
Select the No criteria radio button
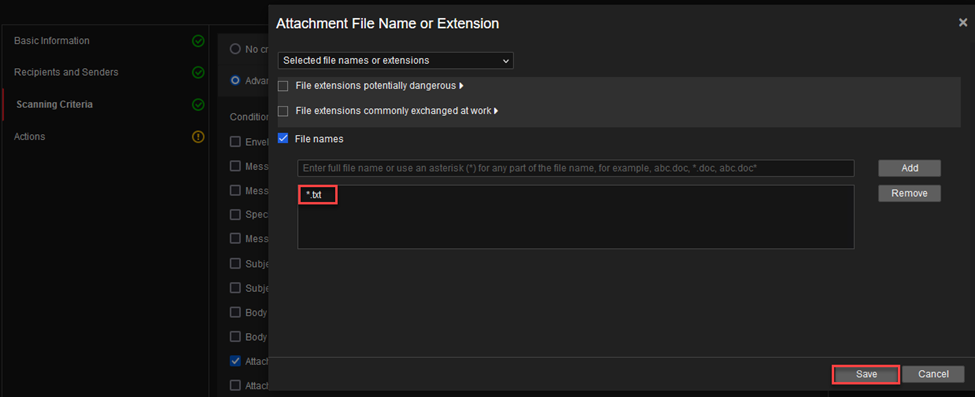pyautogui.click(x=235, y=49)
